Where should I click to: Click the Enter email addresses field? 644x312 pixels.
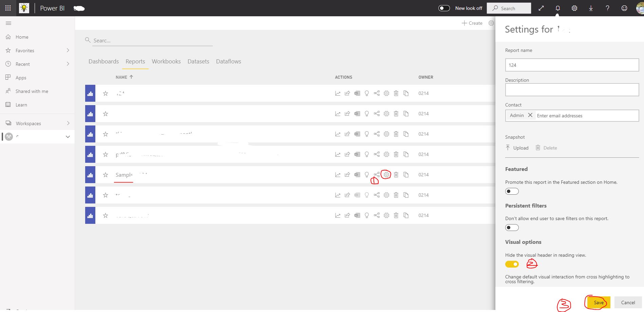tap(586, 116)
